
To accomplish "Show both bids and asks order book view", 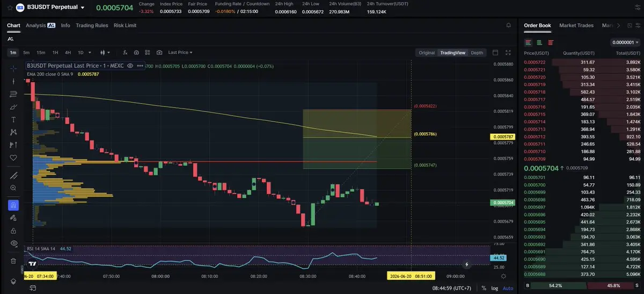I will (529, 42).
